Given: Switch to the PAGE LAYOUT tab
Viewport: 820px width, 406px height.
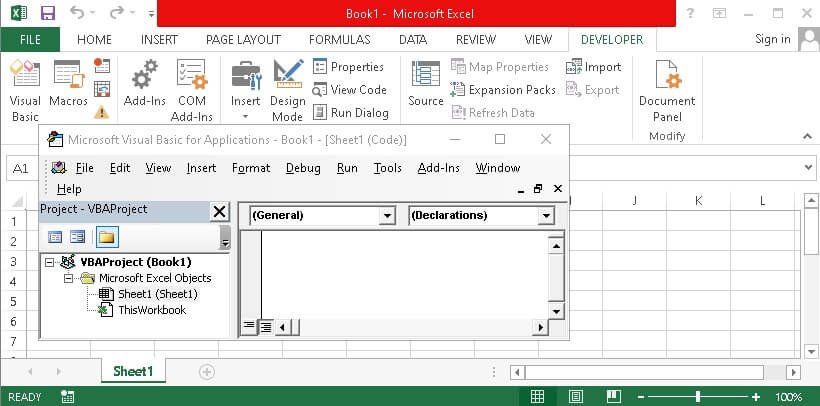Looking at the screenshot, I should coord(243,39).
